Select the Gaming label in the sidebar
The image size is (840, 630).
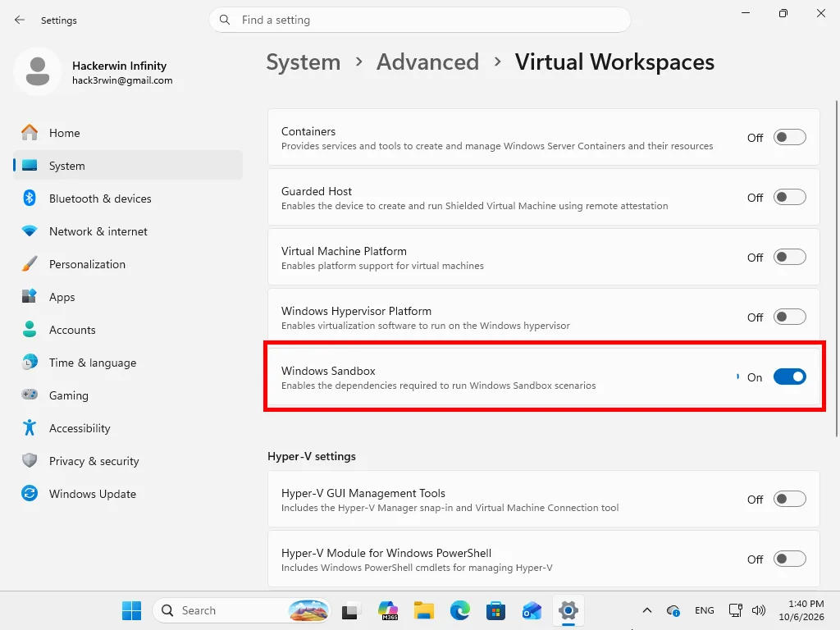(69, 395)
